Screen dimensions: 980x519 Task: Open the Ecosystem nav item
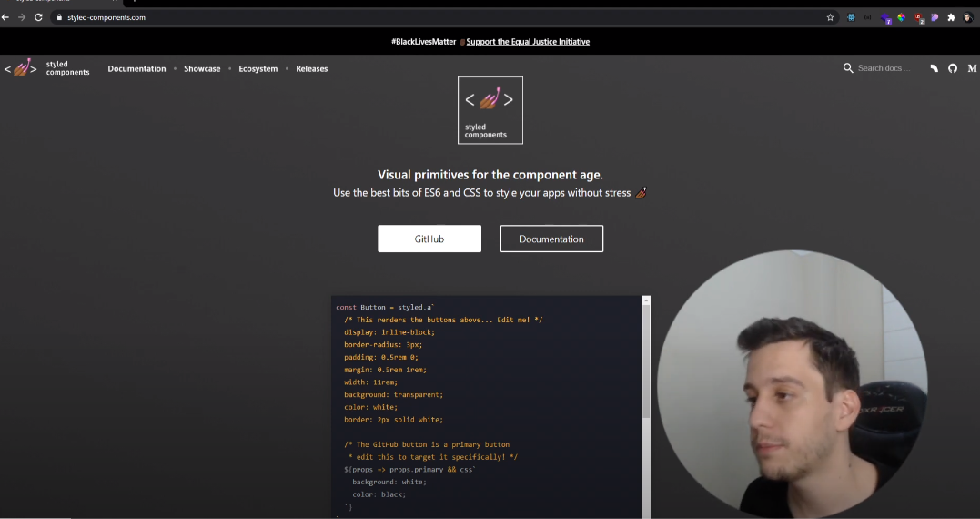tap(258, 69)
